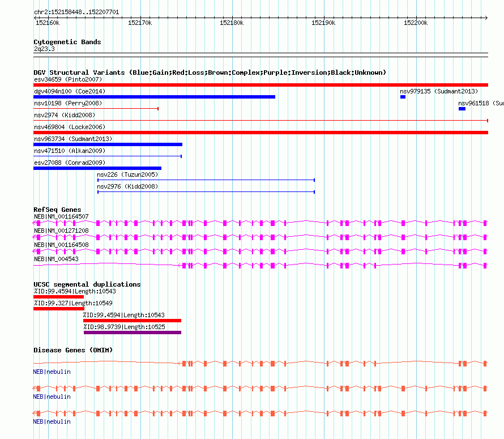Viewport: 504px width, 439px height.
Task: Select the purple %ID:98.9739 Length:10525 duplication bar
Action: point(133,333)
